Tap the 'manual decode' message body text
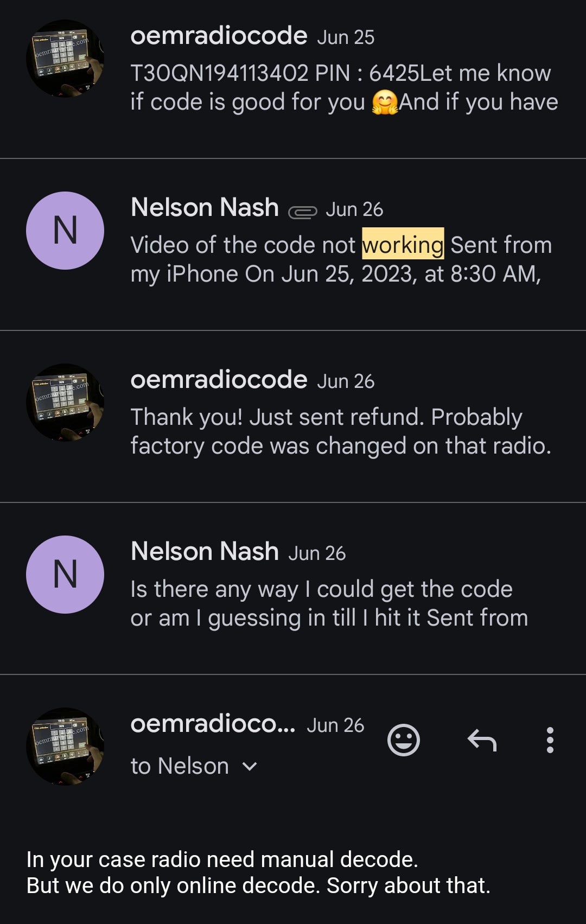This screenshot has height=924, width=586. point(258,872)
